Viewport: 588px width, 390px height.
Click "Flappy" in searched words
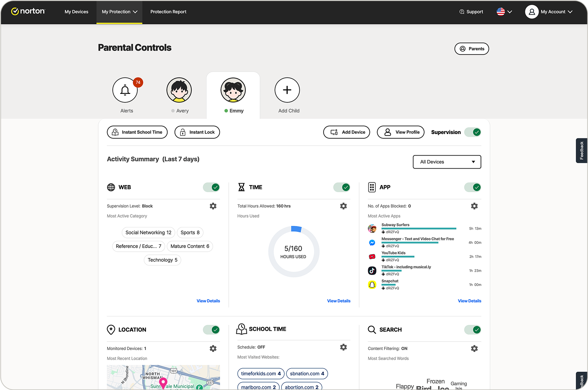(x=405, y=387)
